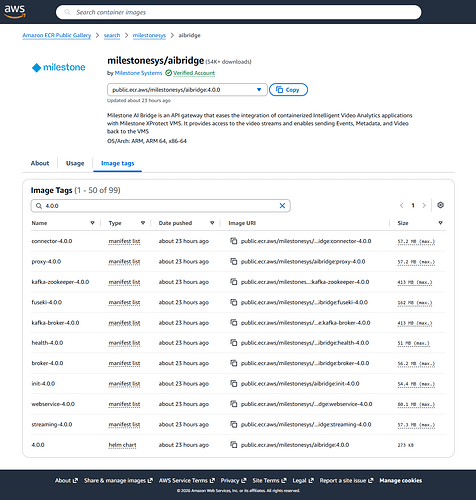The image size is (476, 500).
Task: Select the webservice-4.0.0 tag name
Action: tap(53, 404)
